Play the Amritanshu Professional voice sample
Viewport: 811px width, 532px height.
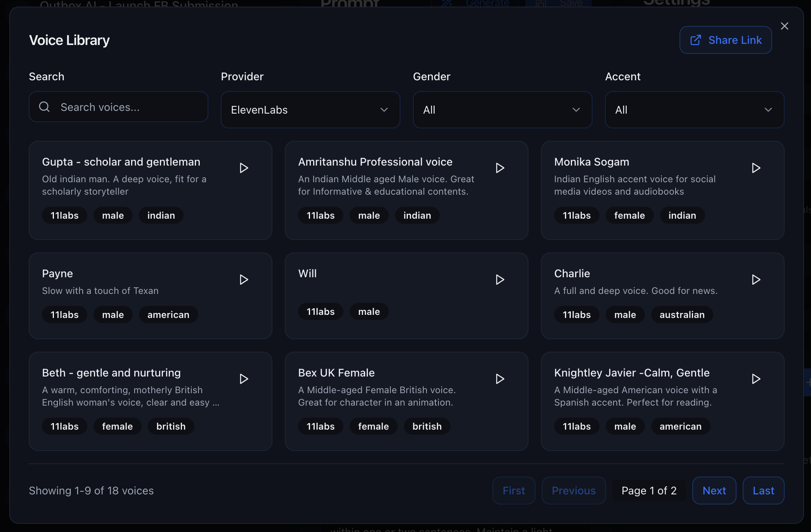[x=500, y=168]
